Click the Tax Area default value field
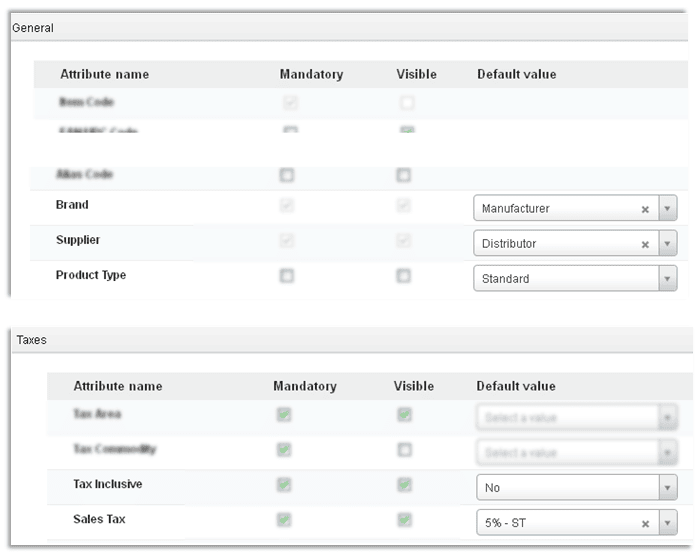The width and height of the screenshot is (700, 558). pyautogui.click(x=566, y=418)
